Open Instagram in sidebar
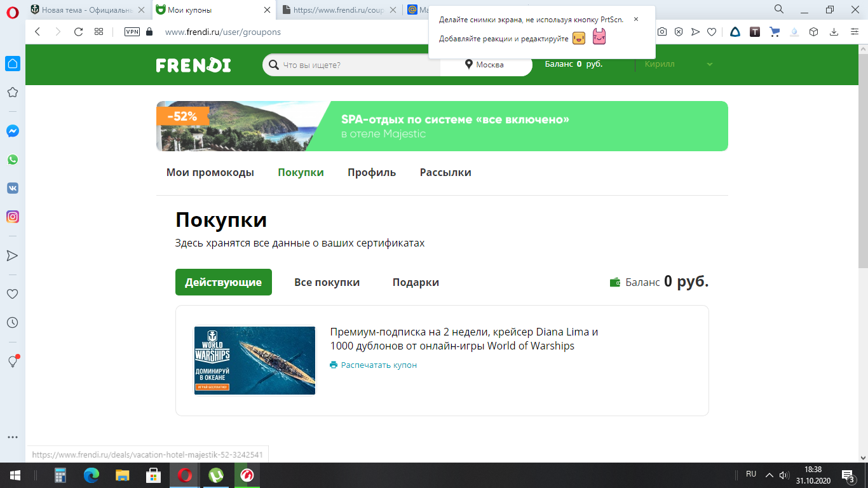The height and width of the screenshot is (488, 868). click(x=12, y=217)
